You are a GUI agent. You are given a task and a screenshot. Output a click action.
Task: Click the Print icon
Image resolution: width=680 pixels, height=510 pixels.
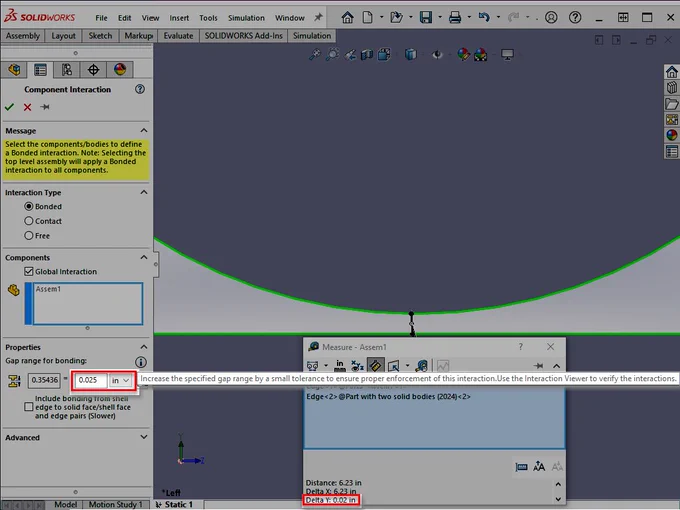coord(455,17)
